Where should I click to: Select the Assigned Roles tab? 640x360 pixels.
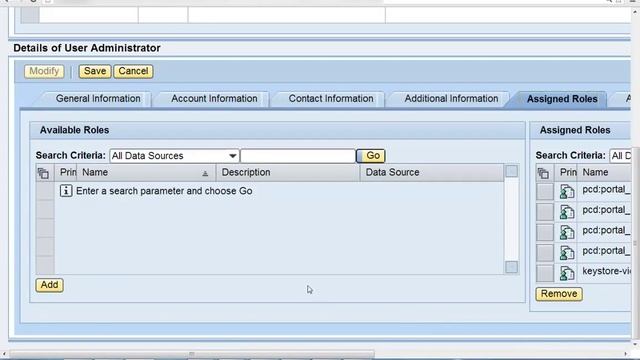point(562,99)
